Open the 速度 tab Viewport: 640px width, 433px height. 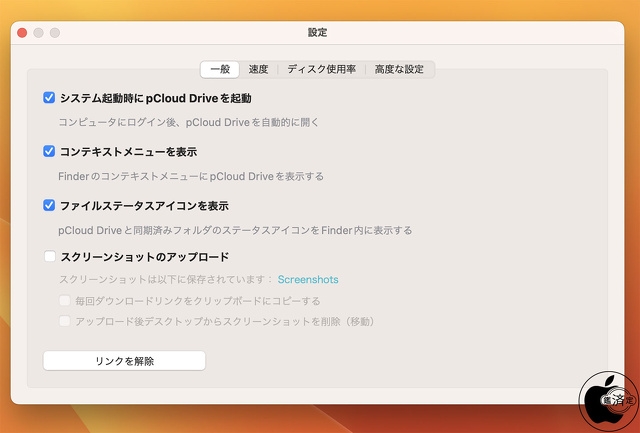pos(258,69)
